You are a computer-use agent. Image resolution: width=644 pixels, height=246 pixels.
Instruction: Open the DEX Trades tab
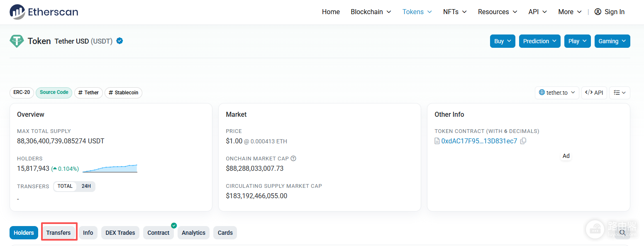[120, 233]
